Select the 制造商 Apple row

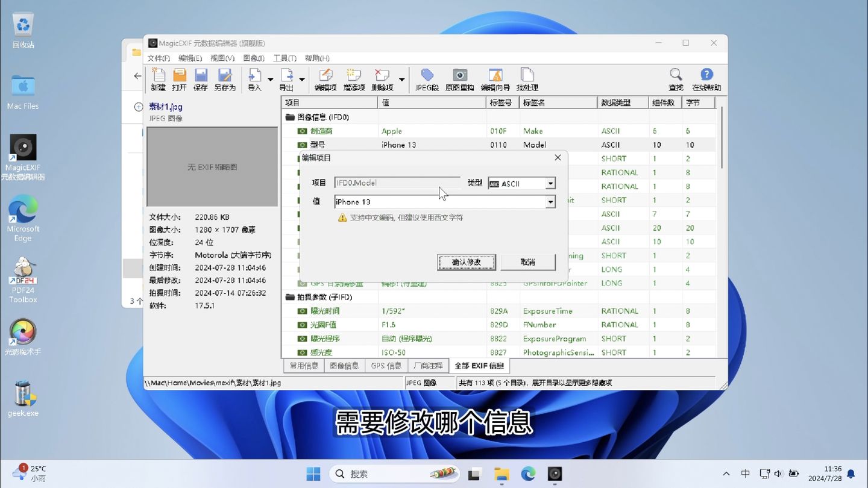[498, 131]
